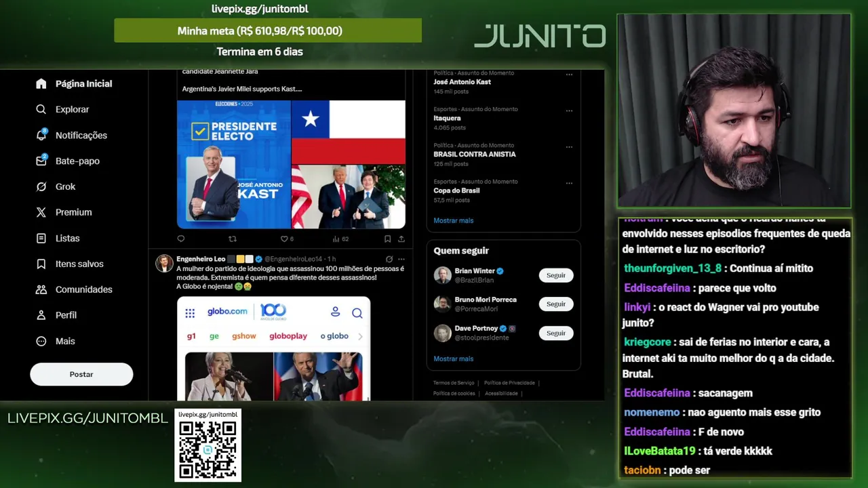Click username kriegcore in chat

[x=647, y=342]
